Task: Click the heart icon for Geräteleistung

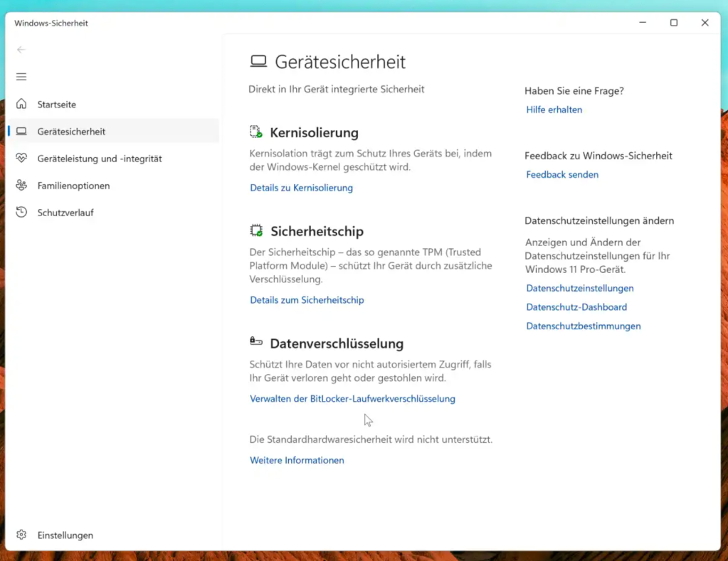Action: 21,159
